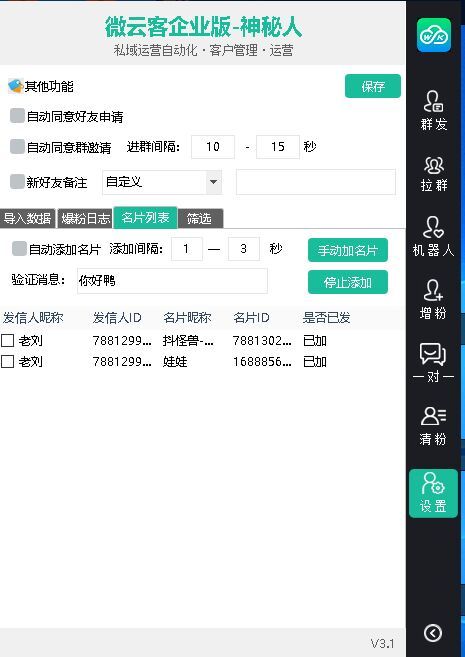Click the 发信人ID column header
Image resolution: width=465 pixels, height=657 pixels.
(x=117, y=318)
